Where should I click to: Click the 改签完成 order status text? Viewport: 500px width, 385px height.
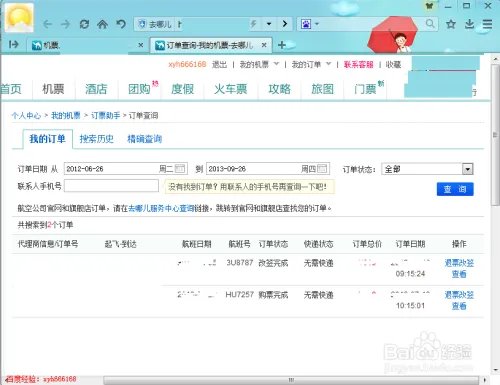coord(273,263)
